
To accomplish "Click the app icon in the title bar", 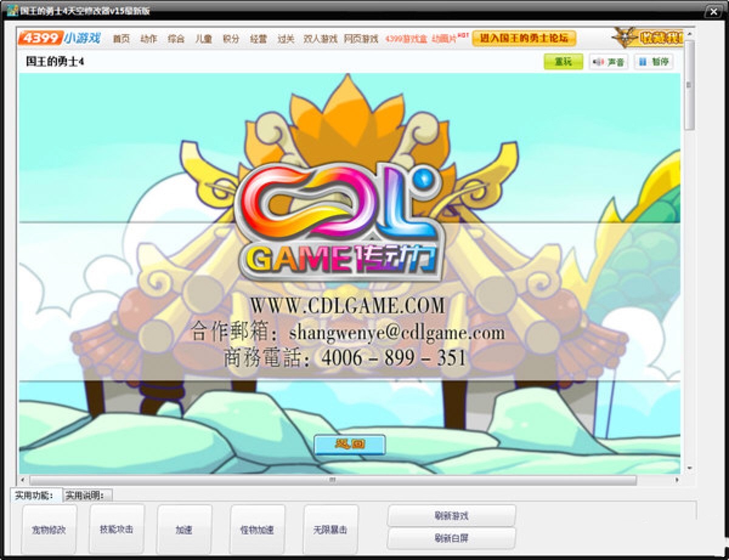I will click(x=11, y=10).
